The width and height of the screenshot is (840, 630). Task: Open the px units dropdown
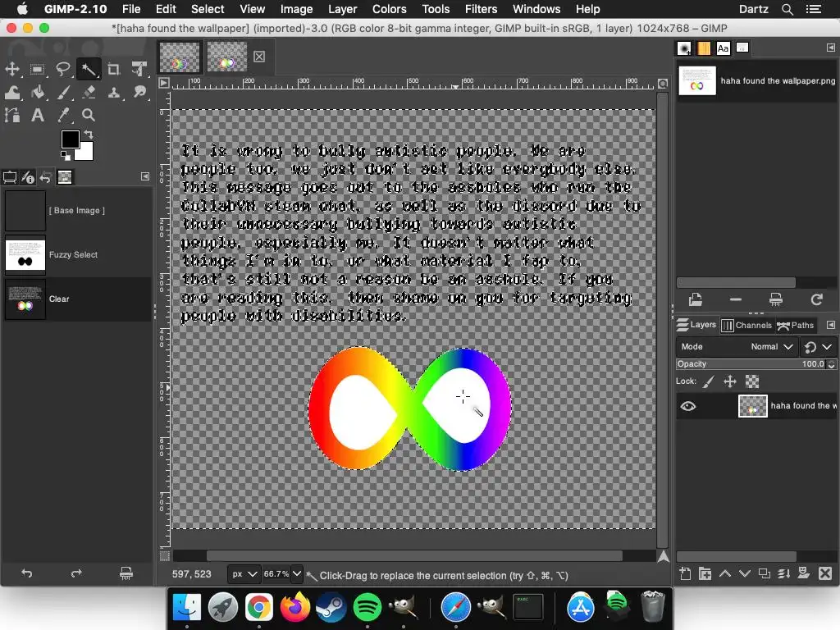244,573
